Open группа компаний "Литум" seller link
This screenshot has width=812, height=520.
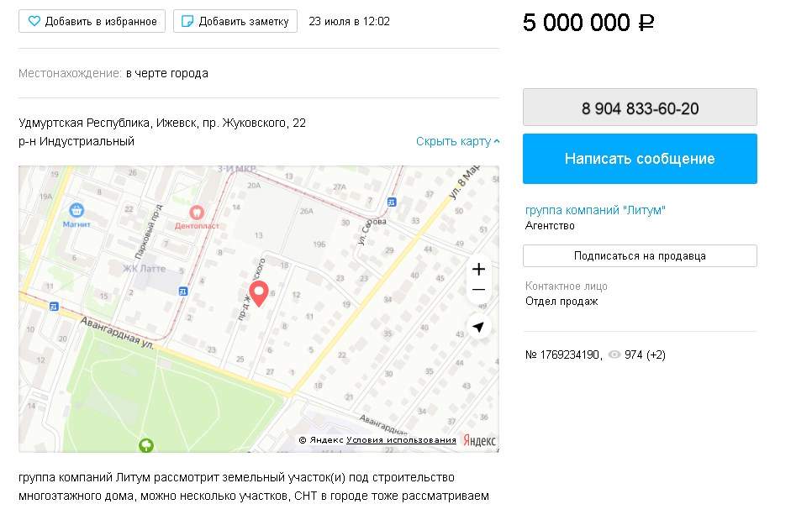(595, 210)
